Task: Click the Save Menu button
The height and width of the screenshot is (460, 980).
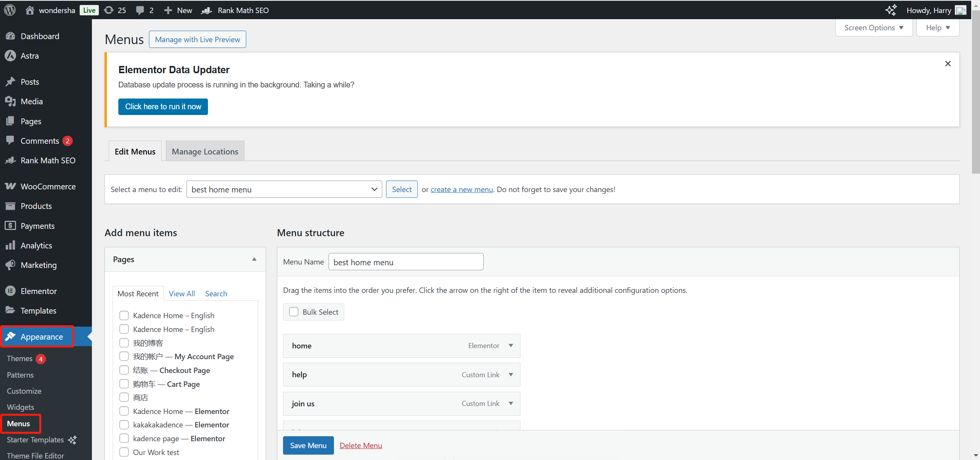Action: 308,445
